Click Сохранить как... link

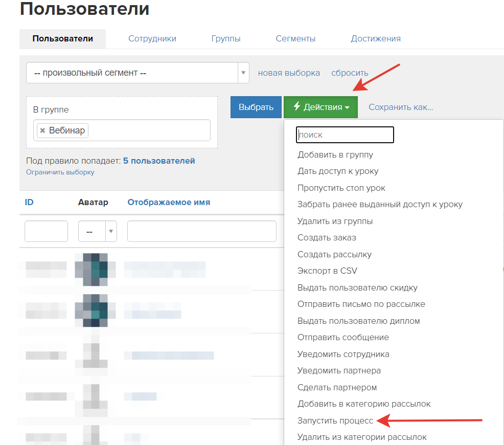[401, 107]
